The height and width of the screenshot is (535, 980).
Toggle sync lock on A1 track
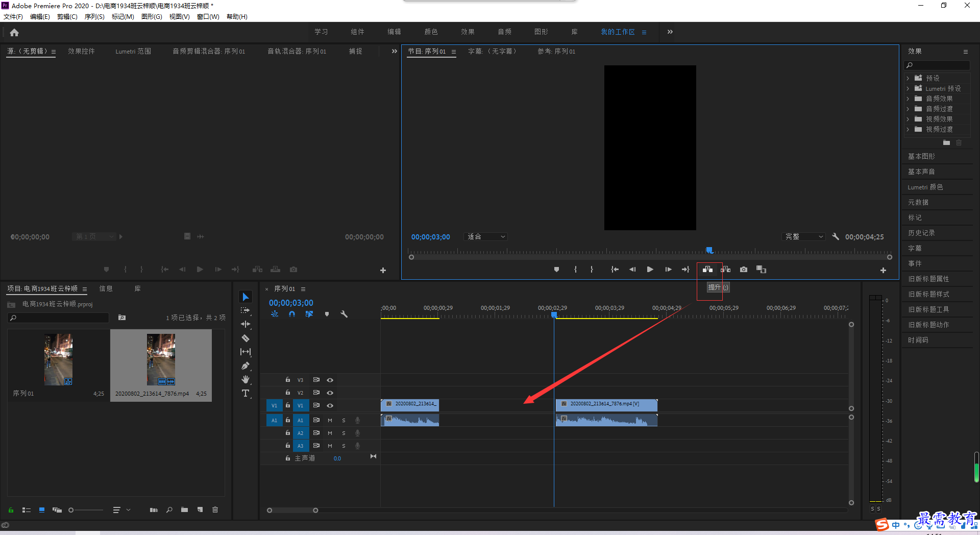coord(316,420)
